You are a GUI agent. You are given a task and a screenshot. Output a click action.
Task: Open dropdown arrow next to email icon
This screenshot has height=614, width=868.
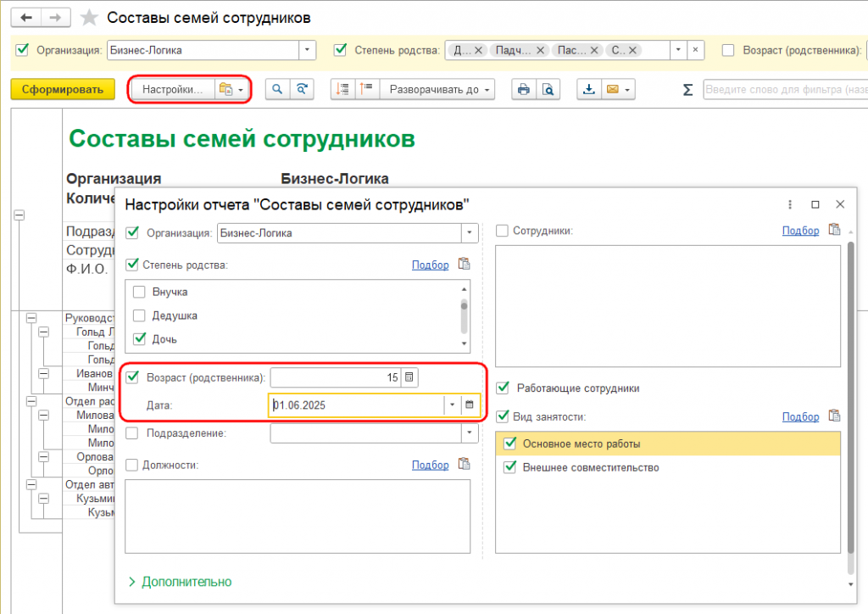[x=628, y=90]
